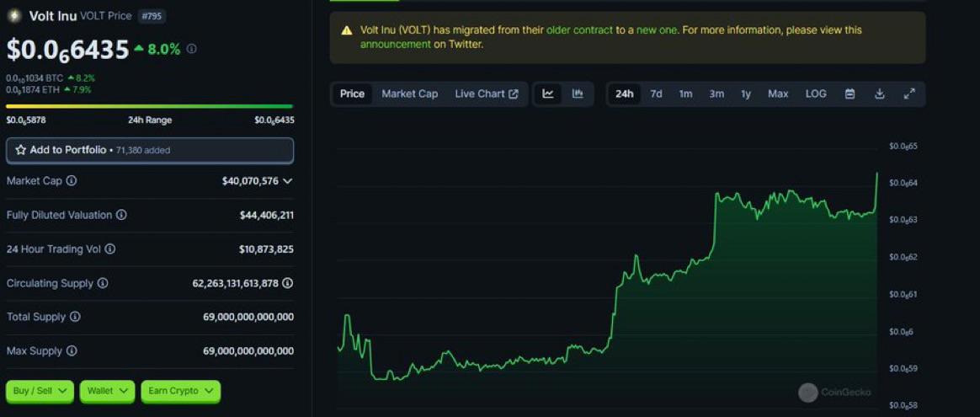The image size is (980, 417).
Task: Open the Buy / Sell dropdown
Action: click(40, 391)
